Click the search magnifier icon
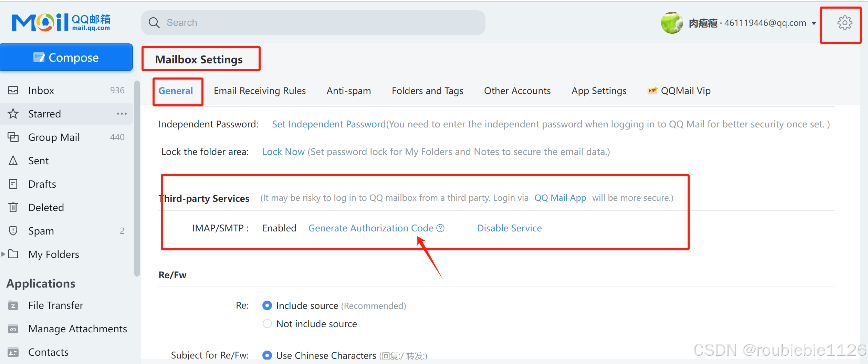The image size is (868, 364). point(154,23)
